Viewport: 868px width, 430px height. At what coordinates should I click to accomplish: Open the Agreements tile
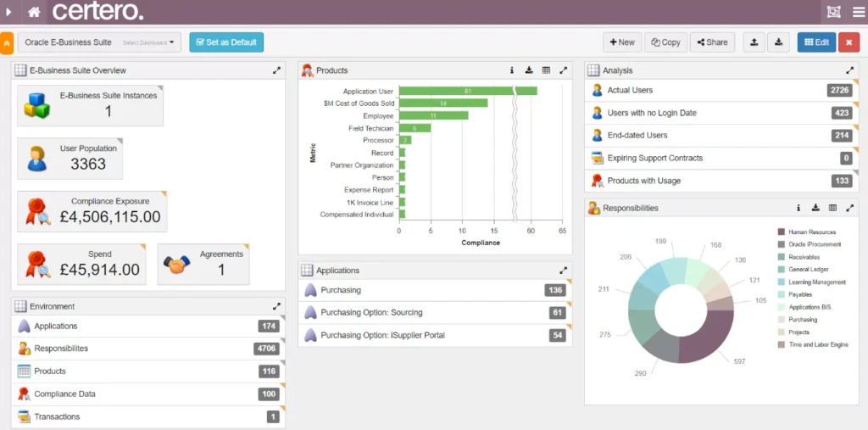[203, 265]
